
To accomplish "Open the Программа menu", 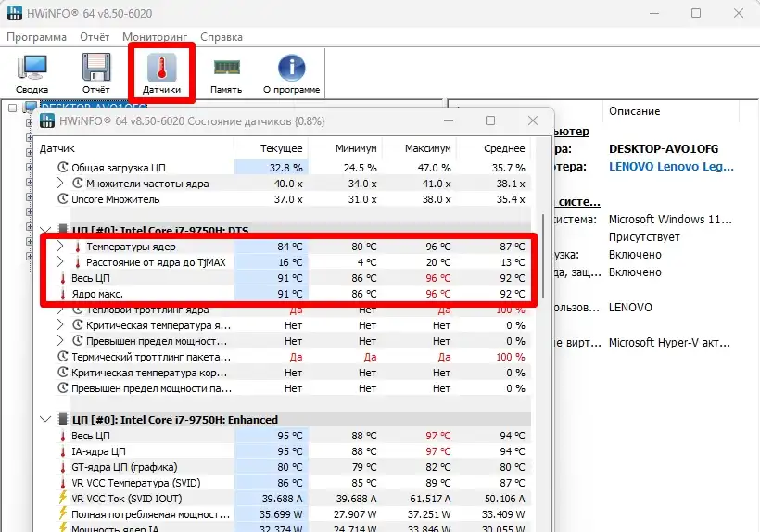I will (x=37, y=37).
